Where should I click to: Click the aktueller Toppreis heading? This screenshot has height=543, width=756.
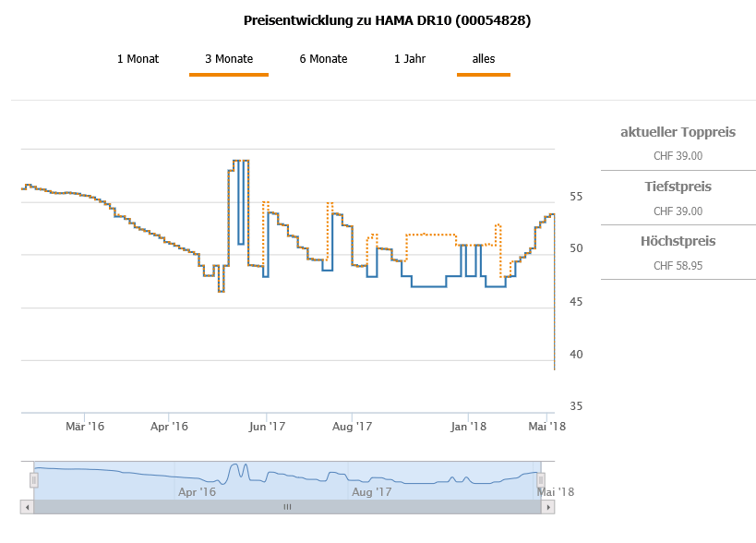click(x=678, y=133)
